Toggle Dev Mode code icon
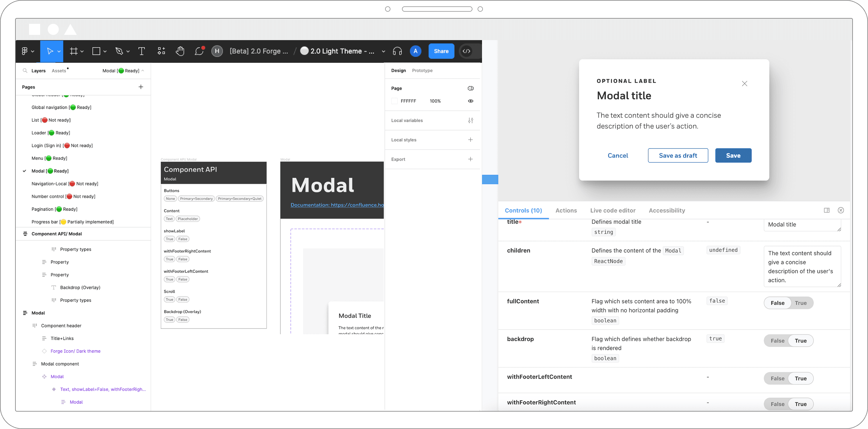868x429 pixels. tap(466, 51)
